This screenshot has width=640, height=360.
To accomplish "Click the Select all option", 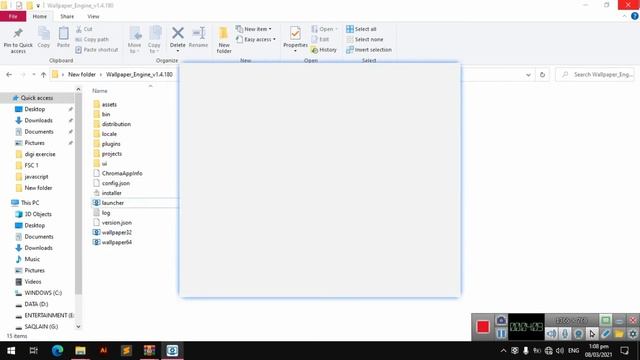I will (361, 29).
